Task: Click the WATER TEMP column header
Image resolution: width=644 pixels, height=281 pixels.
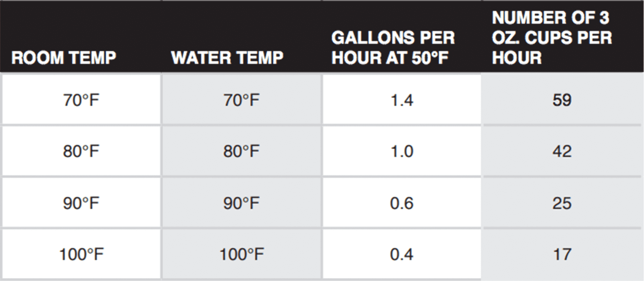Action: [x=227, y=58]
